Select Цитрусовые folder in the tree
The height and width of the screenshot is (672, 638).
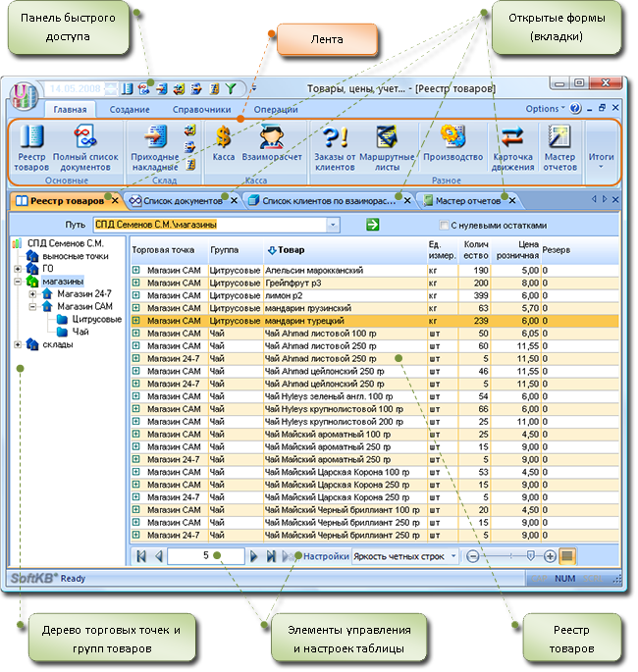97,319
